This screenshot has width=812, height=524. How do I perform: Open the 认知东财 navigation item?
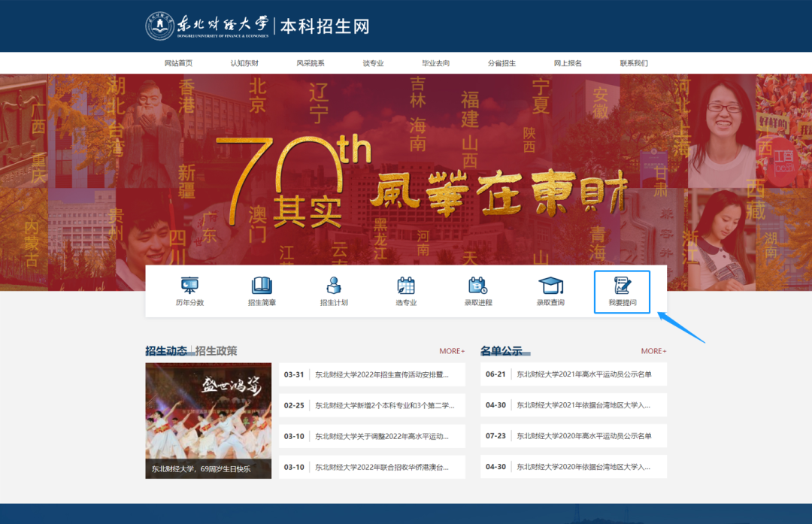(x=244, y=63)
